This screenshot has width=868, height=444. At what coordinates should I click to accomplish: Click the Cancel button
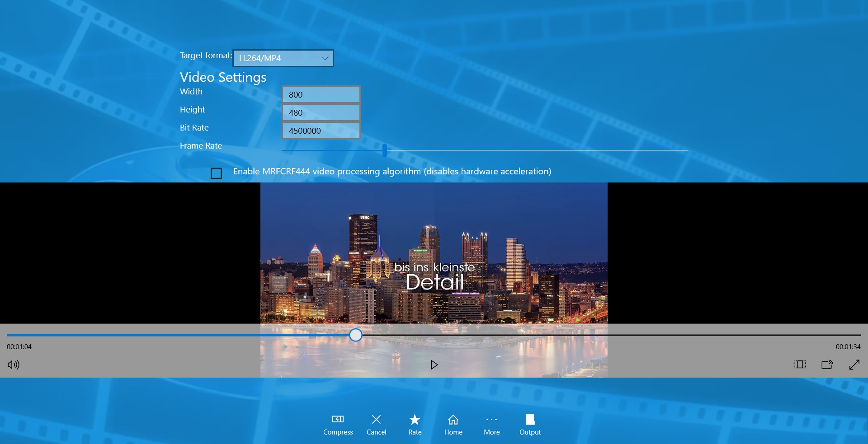click(x=376, y=425)
